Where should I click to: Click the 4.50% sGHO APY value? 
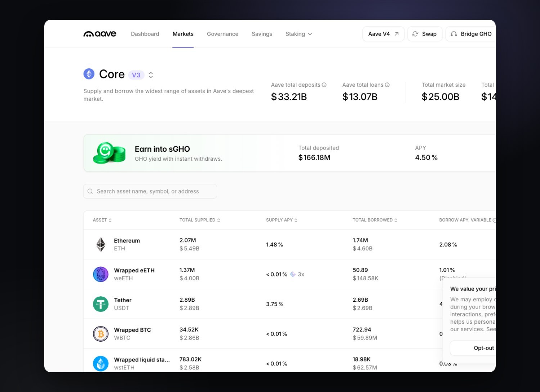426,158
